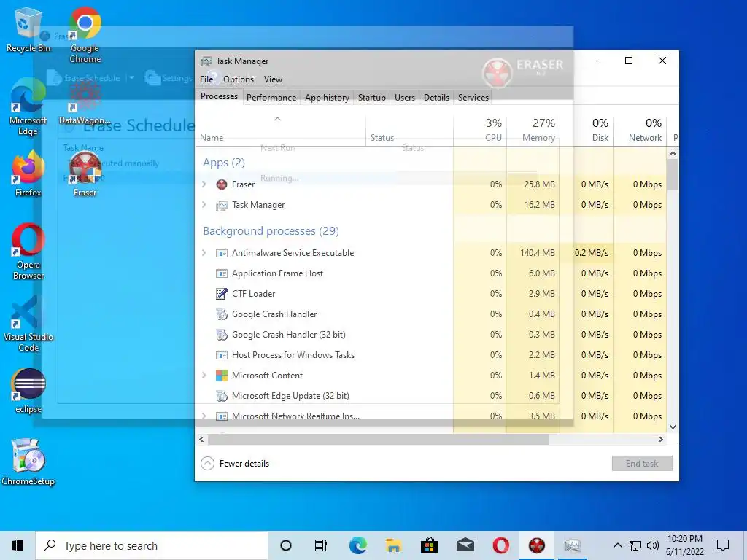Select the DataWagon desktop shortcut
This screenshot has width=747, height=560.
(85, 104)
